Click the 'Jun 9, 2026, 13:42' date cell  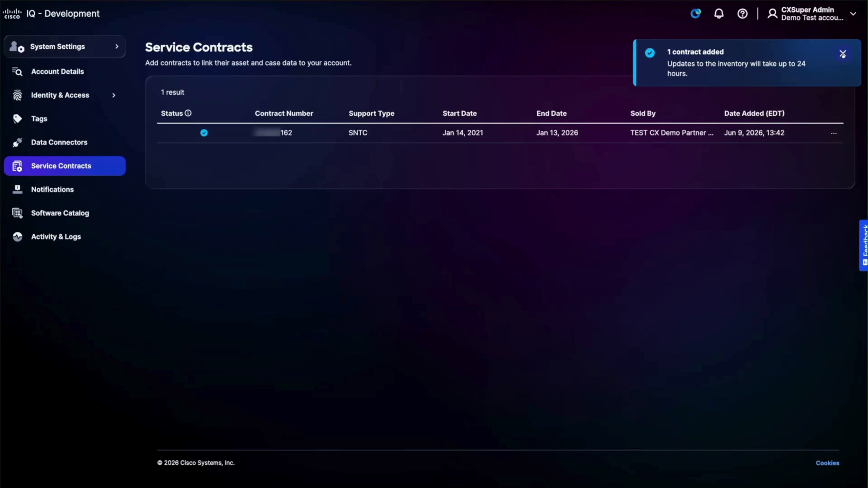[755, 133]
